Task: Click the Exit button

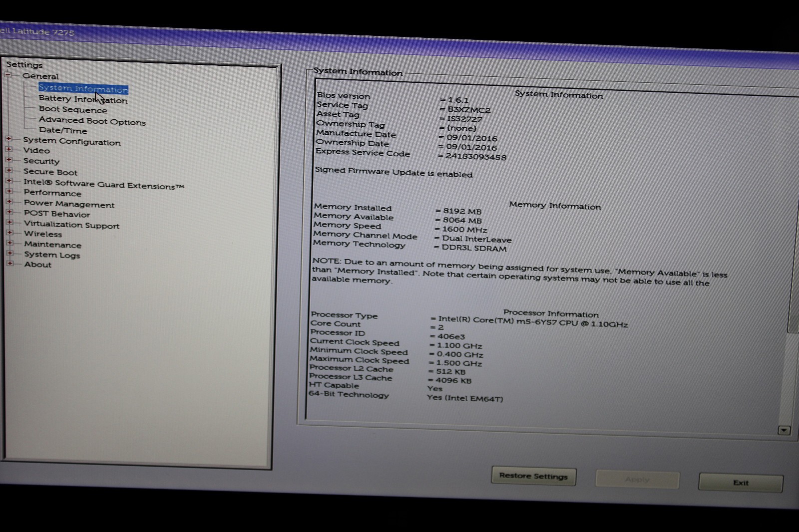Action: 741,483
